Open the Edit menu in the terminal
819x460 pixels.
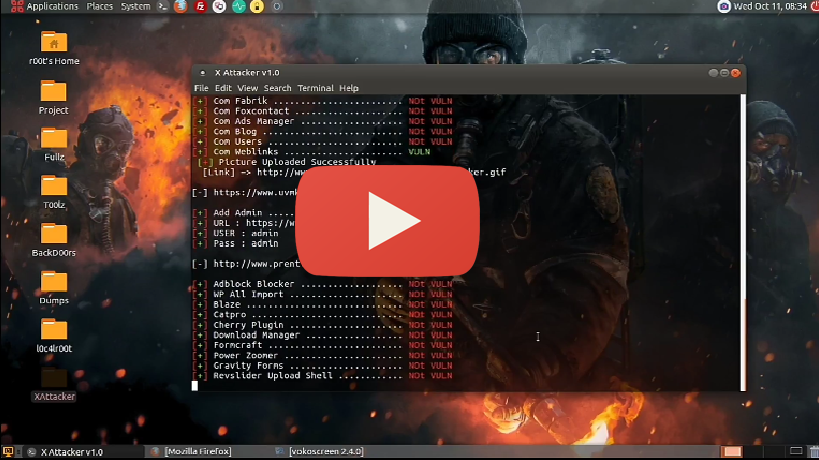tap(223, 88)
